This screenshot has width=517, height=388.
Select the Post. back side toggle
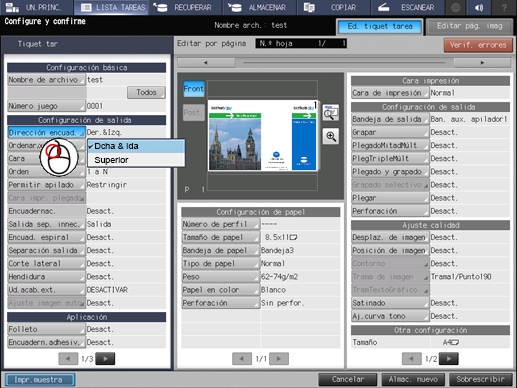click(194, 112)
